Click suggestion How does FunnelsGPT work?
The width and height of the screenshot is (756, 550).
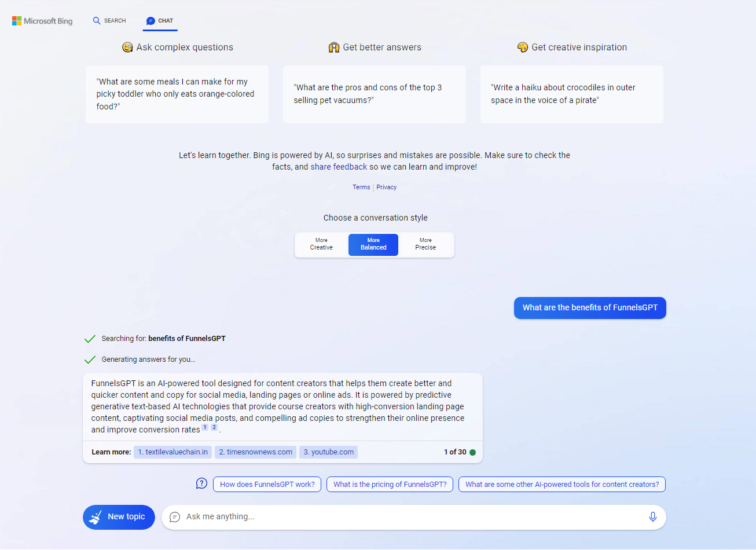(x=267, y=485)
